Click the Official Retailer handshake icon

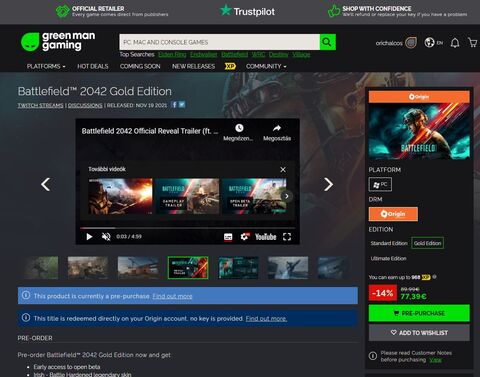62,11
